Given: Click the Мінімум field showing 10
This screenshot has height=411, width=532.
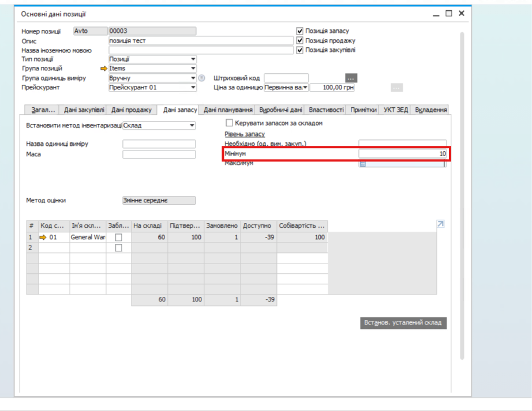Looking at the screenshot, I should [x=402, y=153].
